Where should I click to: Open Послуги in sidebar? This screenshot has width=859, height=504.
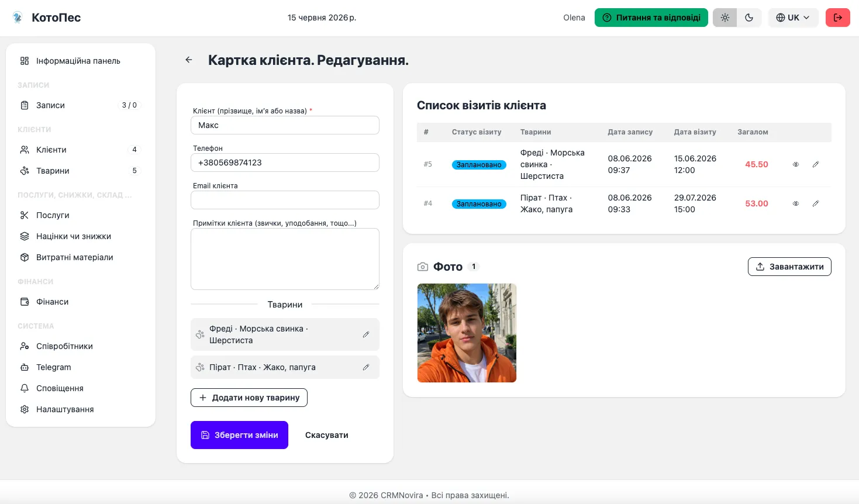(x=81, y=215)
